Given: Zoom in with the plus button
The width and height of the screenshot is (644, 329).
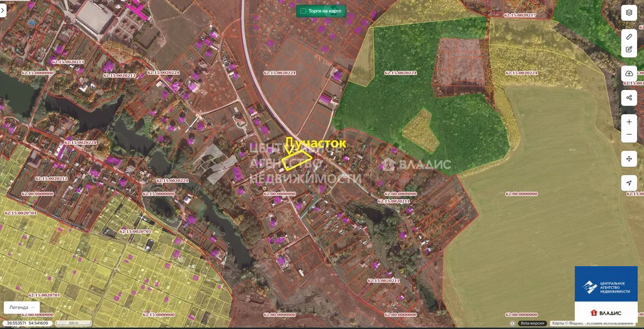Looking at the screenshot, I should pos(628,121).
